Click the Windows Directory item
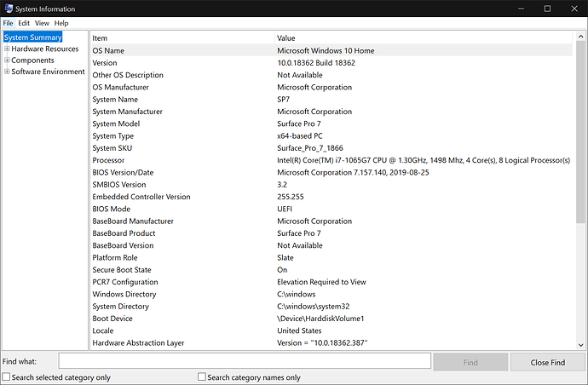 pyautogui.click(x=124, y=294)
